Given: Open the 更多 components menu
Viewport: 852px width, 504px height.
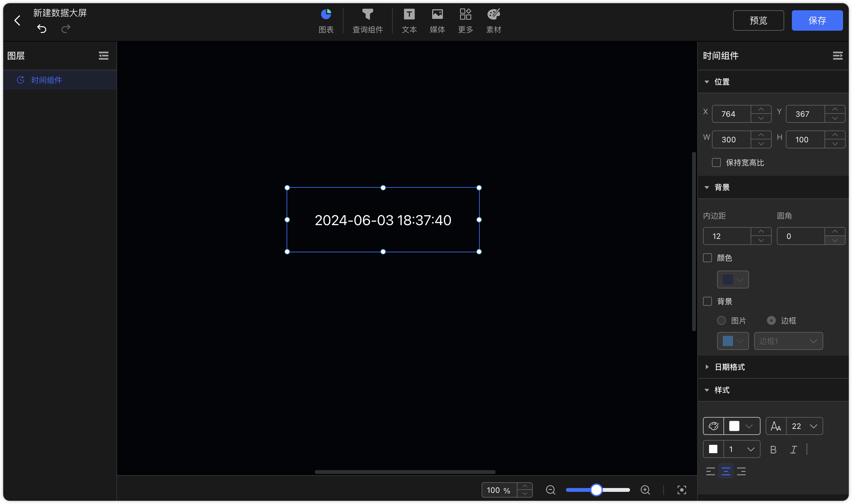Looking at the screenshot, I should tap(466, 21).
